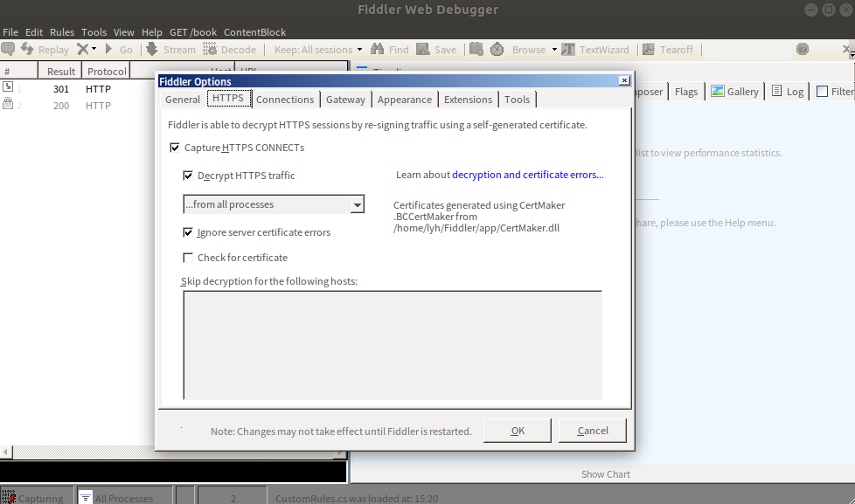Switch to the Extensions tab
This screenshot has width=855, height=504.
click(x=468, y=100)
